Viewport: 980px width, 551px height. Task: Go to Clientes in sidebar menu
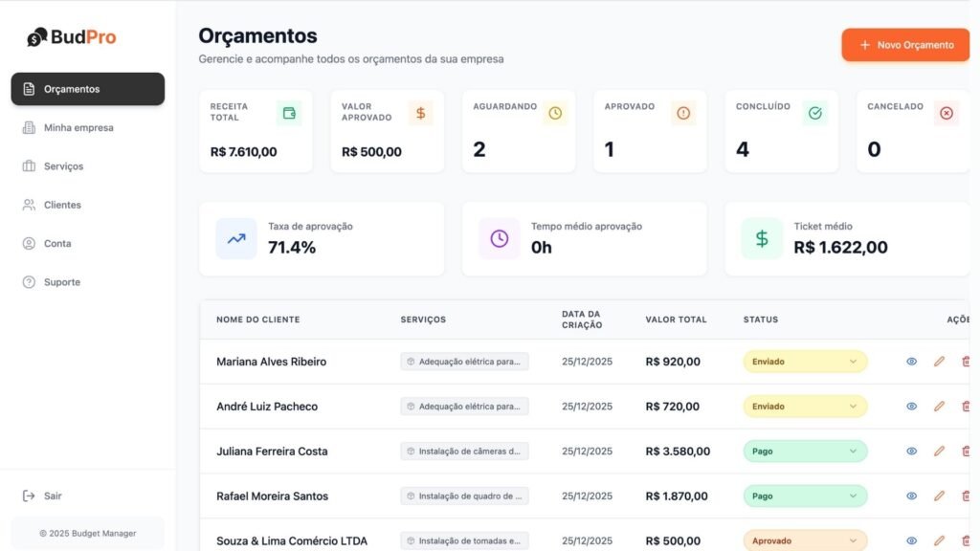(62, 205)
